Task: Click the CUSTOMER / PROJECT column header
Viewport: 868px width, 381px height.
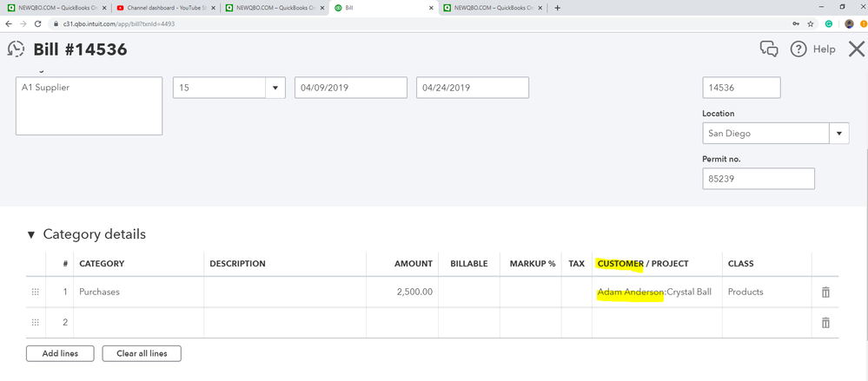Action: (x=643, y=264)
